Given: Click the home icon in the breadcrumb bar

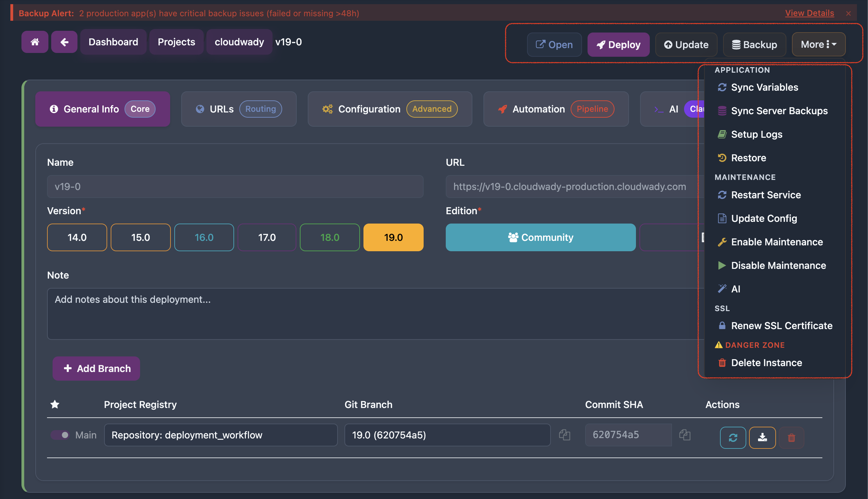Looking at the screenshot, I should point(35,42).
